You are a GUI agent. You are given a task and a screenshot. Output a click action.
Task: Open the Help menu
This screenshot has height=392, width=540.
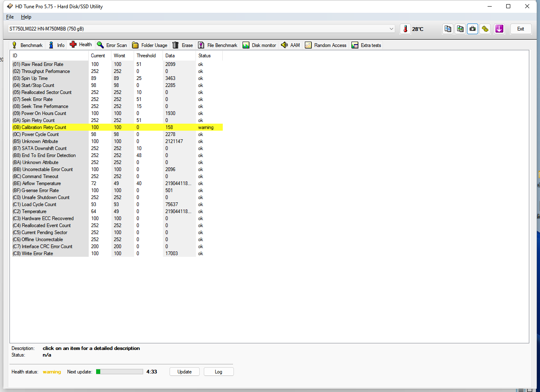26,17
